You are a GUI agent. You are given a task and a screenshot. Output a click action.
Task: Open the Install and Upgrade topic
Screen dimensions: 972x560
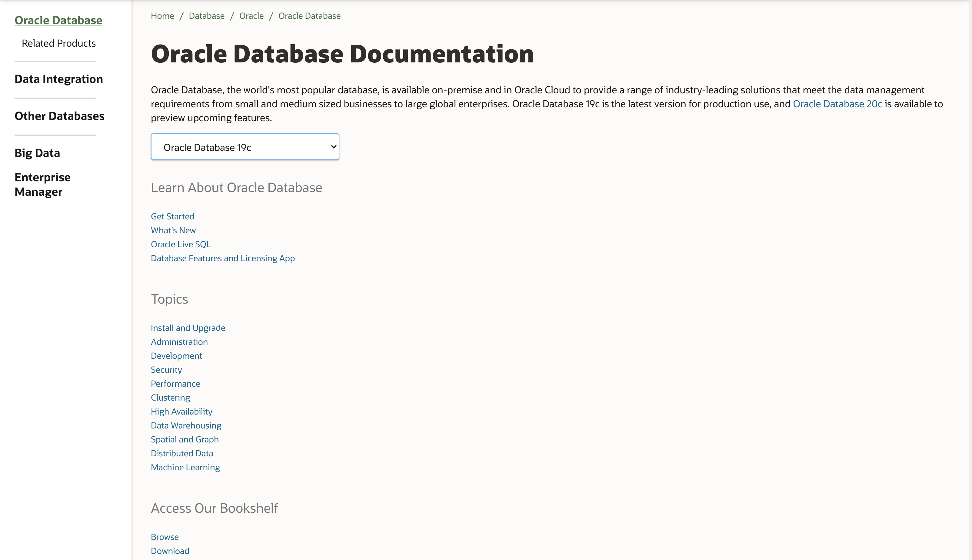pyautogui.click(x=188, y=328)
